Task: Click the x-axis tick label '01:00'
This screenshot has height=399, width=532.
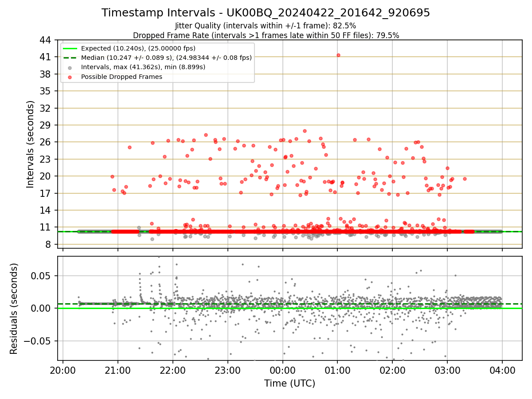Action: pos(337,370)
